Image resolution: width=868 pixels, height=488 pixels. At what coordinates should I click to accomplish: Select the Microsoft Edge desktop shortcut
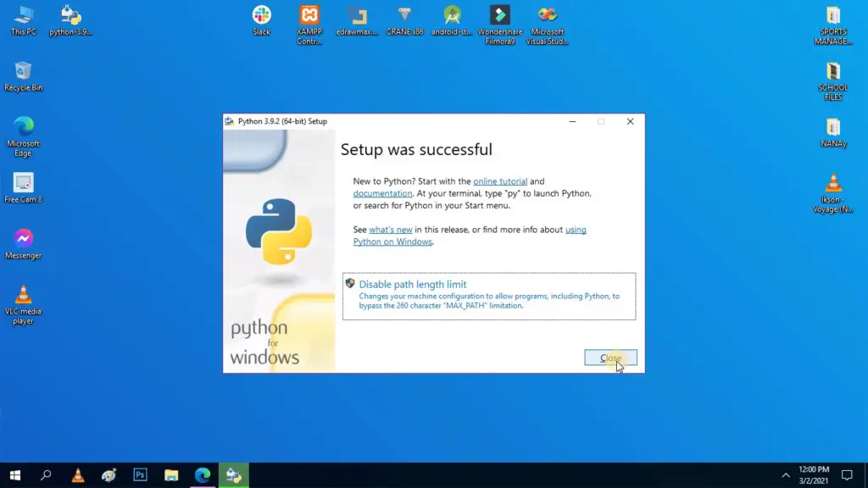coord(23,136)
